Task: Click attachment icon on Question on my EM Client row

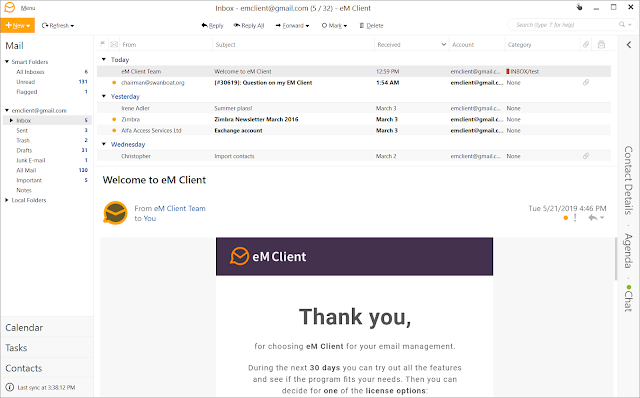Action: (586, 82)
